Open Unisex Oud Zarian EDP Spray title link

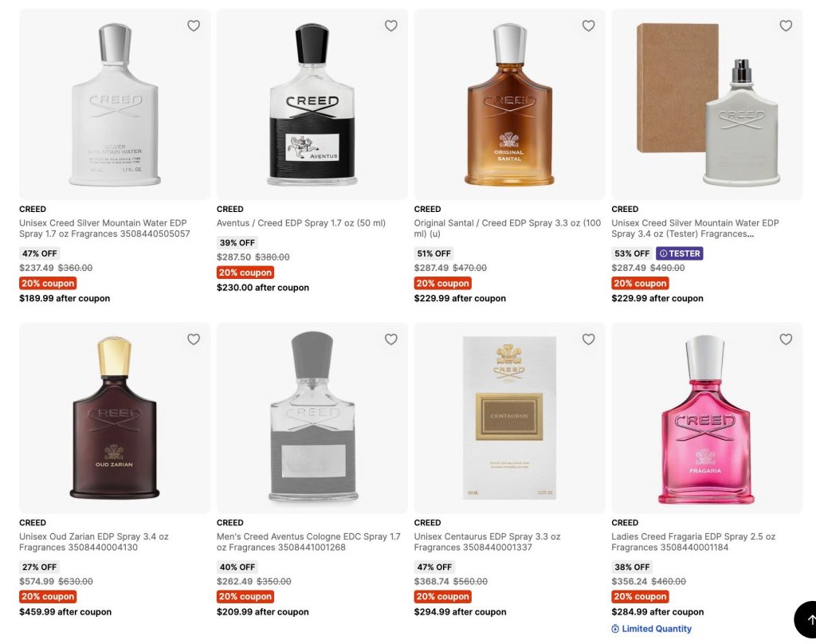tap(94, 541)
